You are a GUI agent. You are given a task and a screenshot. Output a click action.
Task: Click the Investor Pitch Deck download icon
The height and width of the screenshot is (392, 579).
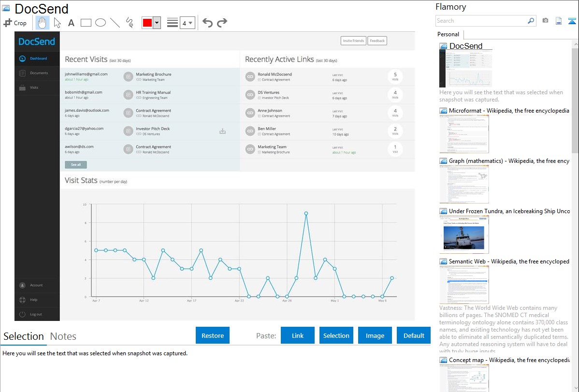223,131
